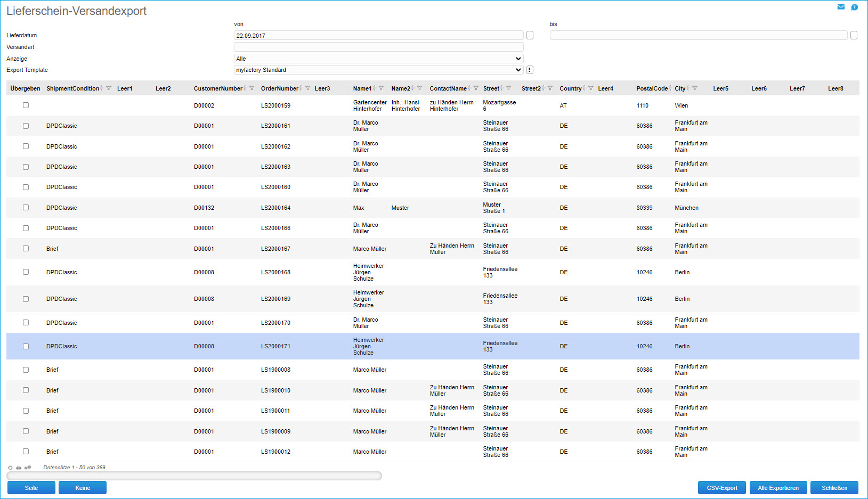Image resolution: width=868 pixels, height=499 pixels.
Task: Click the refresh icon below the table
Action: coord(10,468)
